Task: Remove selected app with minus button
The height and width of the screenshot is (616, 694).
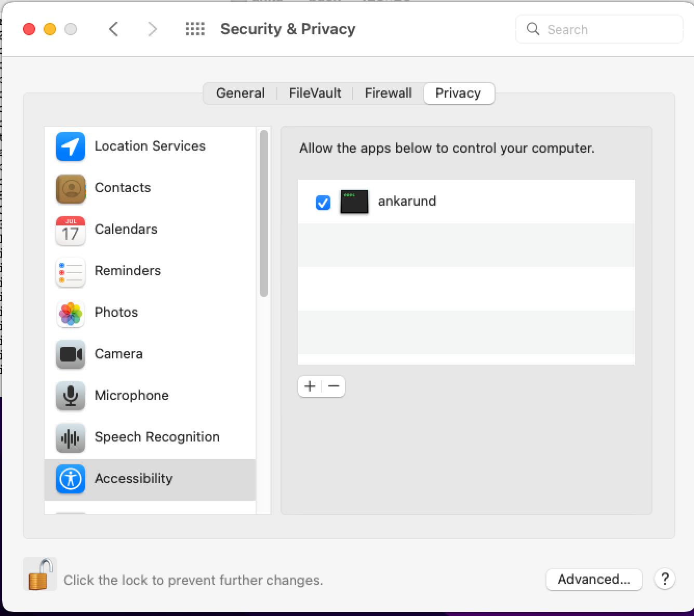Action: coord(333,386)
